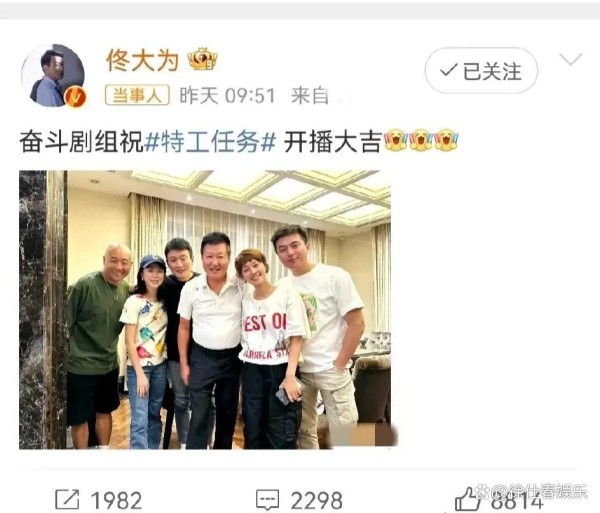Tap the like count 8814

(x=517, y=500)
